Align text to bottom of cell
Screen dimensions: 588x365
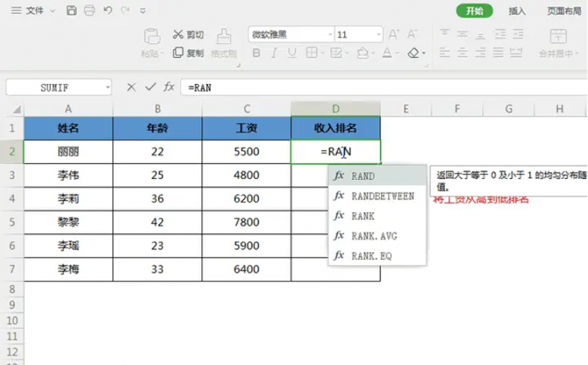(481, 35)
